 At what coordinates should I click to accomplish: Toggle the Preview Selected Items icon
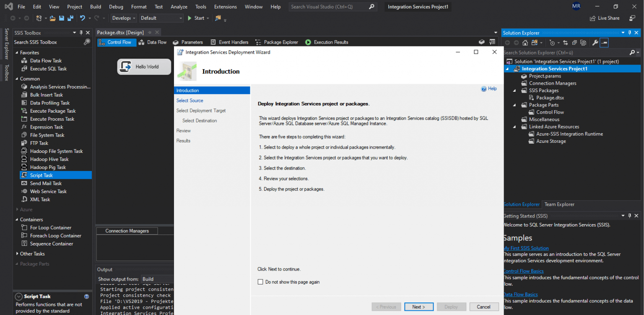click(x=604, y=42)
